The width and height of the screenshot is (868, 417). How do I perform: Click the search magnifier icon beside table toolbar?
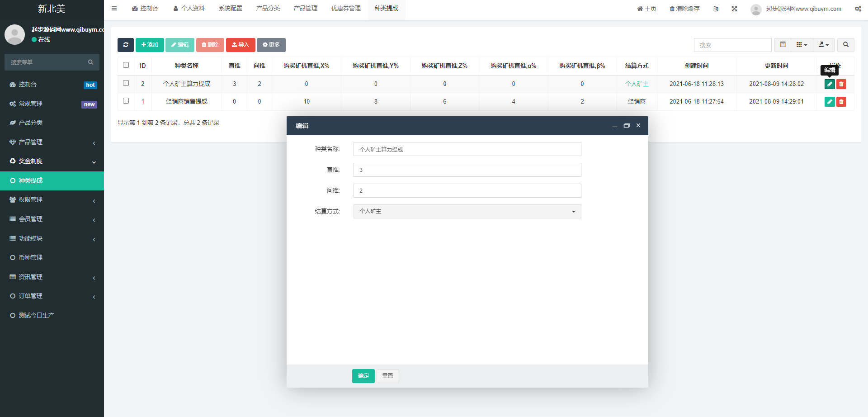(x=845, y=45)
